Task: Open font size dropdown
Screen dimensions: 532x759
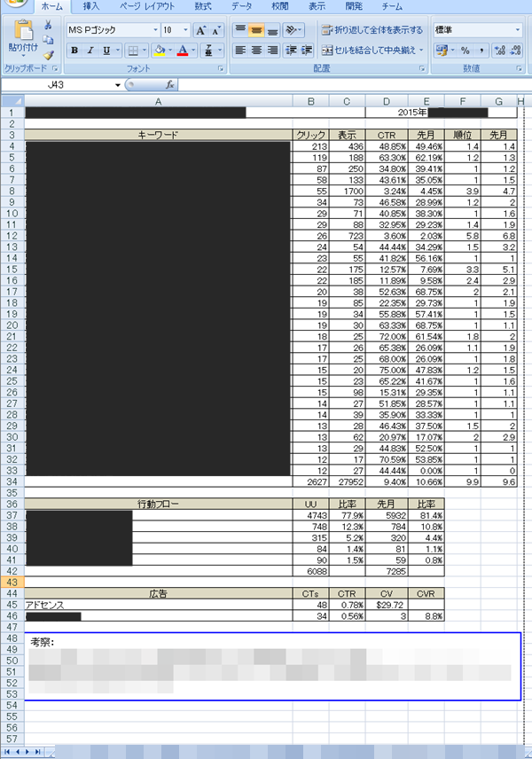Action: pyautogui.click(x=185, y=30)
